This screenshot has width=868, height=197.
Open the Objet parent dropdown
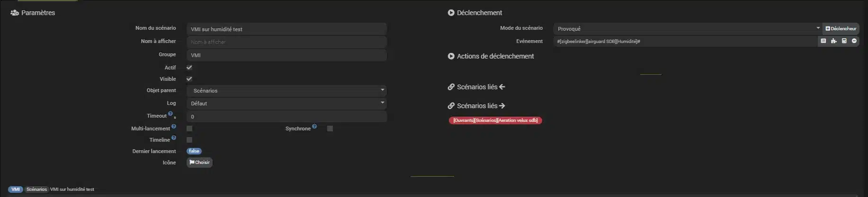286,90
